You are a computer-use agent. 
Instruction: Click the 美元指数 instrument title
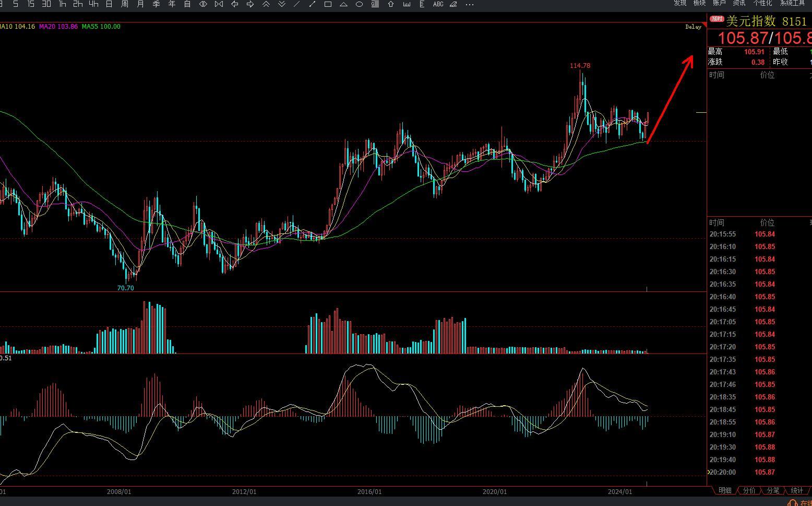[751, 21]
